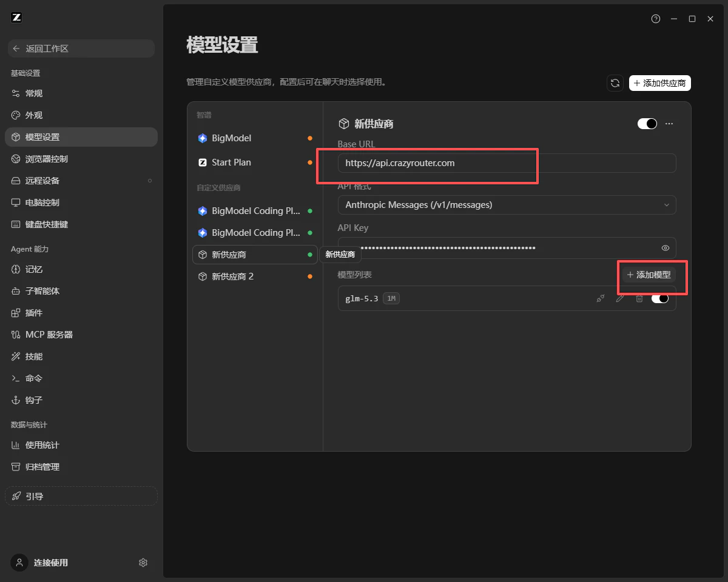Open 常规 general settings

pos(81,93)
